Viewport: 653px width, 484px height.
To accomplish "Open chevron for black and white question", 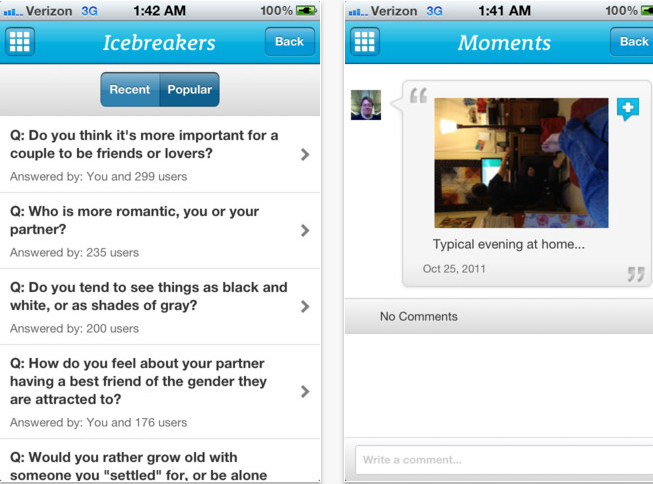I will pyautogui.click(x=305, y=307).
